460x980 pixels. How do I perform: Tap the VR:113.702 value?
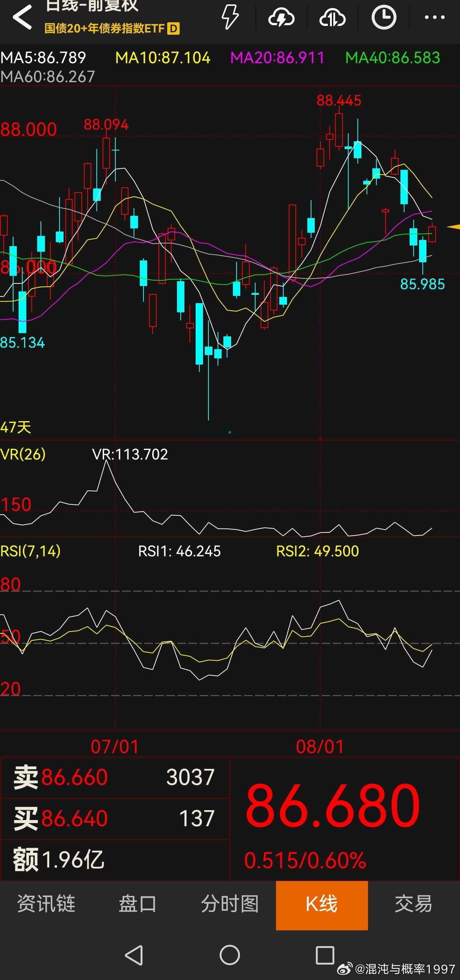(130, 454)
